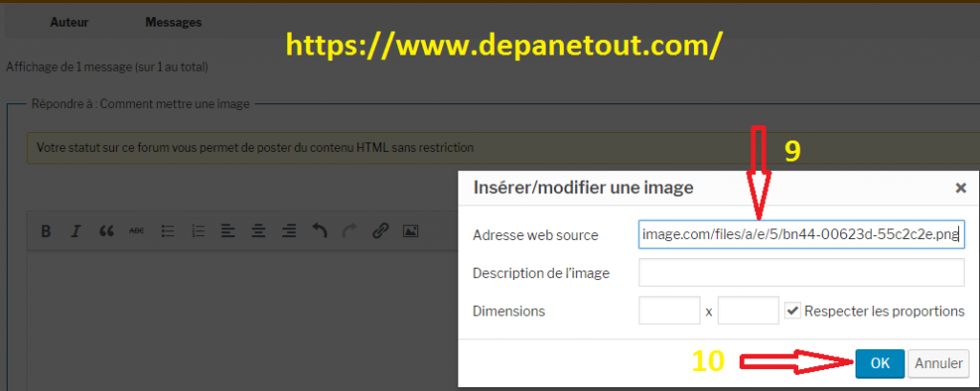
Task: Click the height Dimensions field
Action: [x=748, y=311]
